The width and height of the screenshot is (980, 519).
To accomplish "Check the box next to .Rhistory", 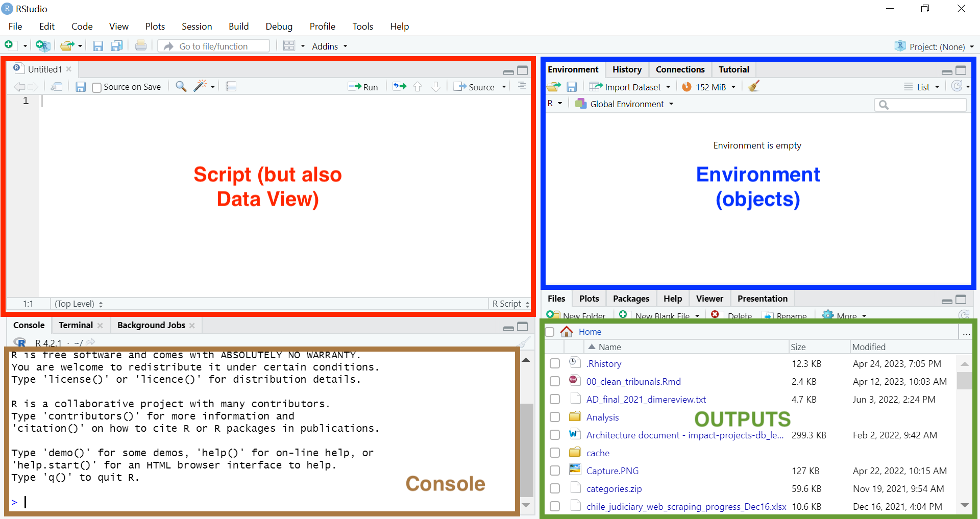I will click(x=555, y=363).
